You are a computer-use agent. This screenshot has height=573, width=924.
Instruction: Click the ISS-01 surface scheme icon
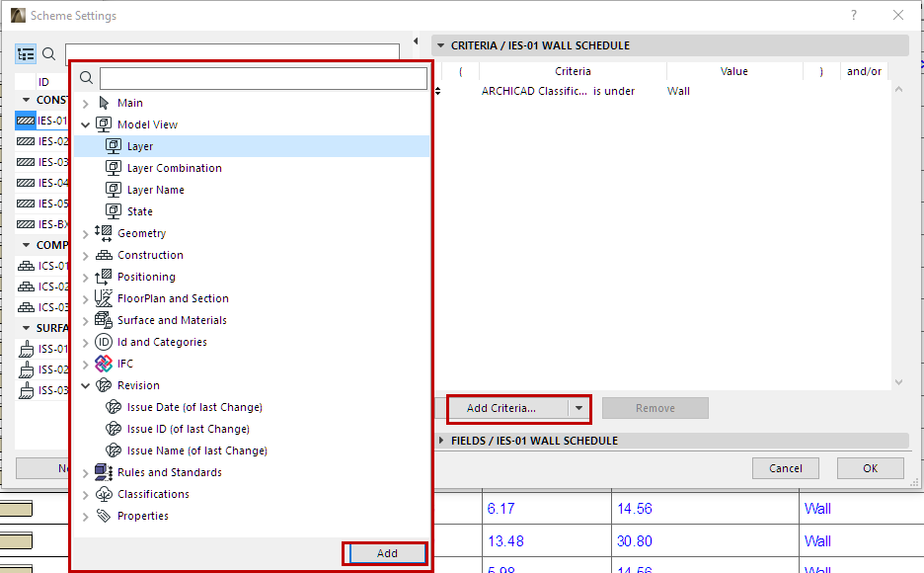[x=26, y=349]
